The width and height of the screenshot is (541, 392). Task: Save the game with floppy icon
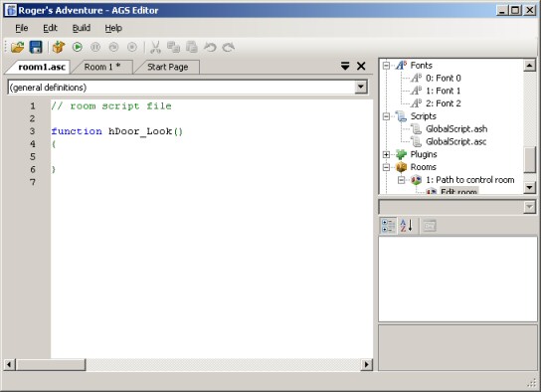coord(36,47)
